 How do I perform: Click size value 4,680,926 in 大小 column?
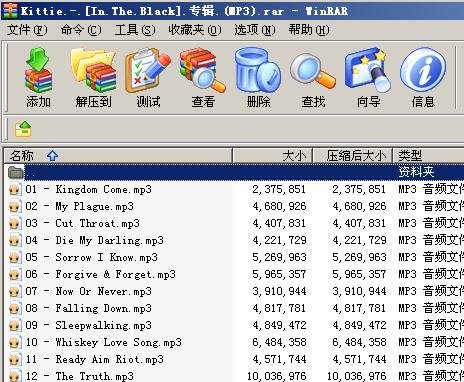(279, 206)
